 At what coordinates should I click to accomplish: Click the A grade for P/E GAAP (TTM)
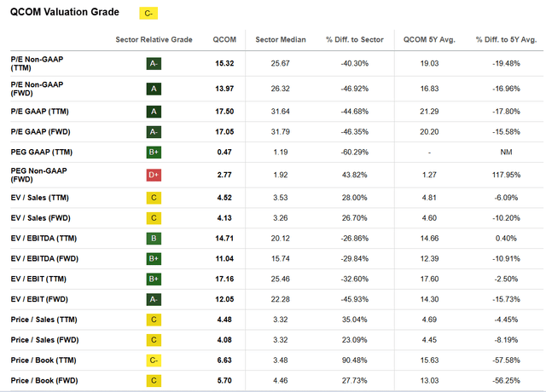tap(154, 111)
